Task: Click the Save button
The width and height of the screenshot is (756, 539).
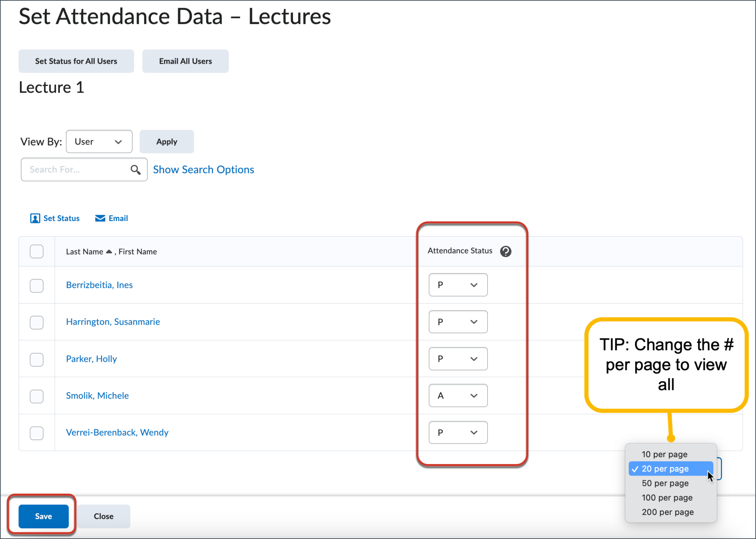Action: tap(43, 516)
